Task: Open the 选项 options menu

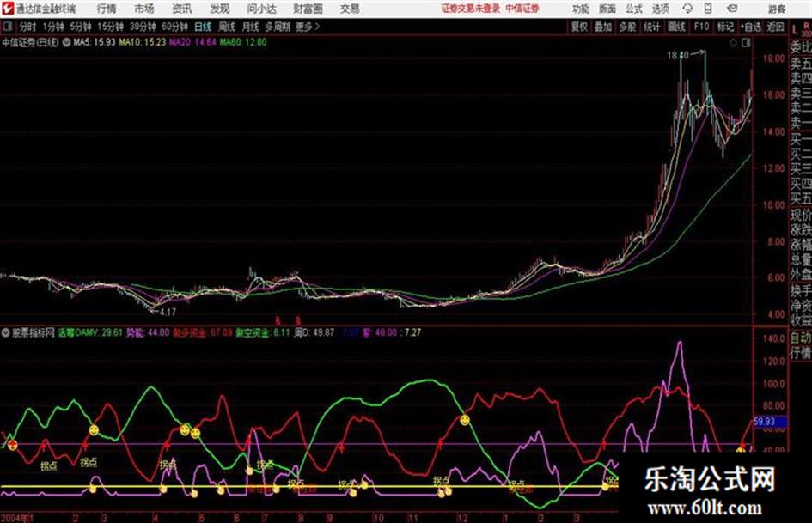Action: click(661, 9)
